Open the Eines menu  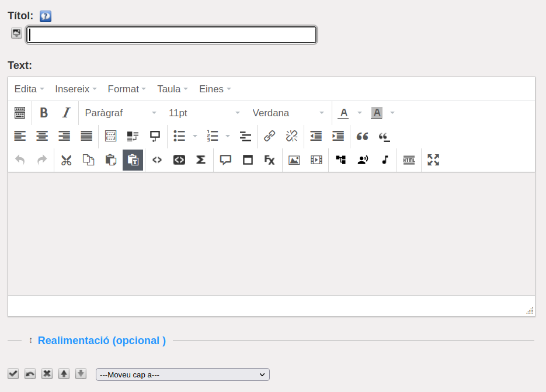tap(215, 89)
